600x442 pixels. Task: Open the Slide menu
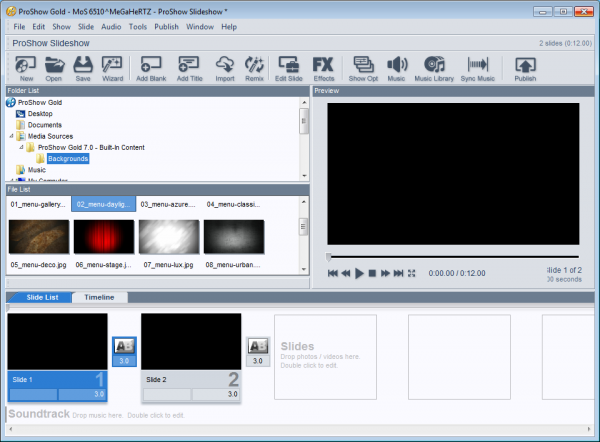point(86,27)
